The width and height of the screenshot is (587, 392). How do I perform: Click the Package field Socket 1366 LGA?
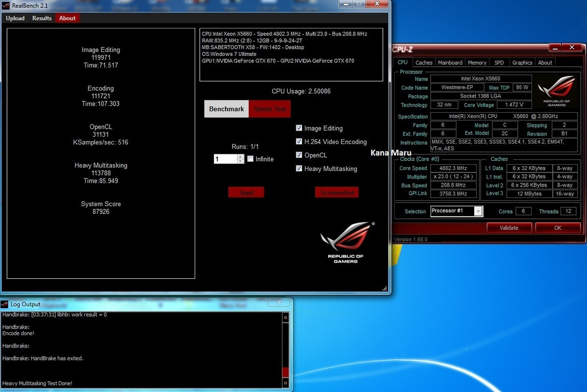point(481,96)
